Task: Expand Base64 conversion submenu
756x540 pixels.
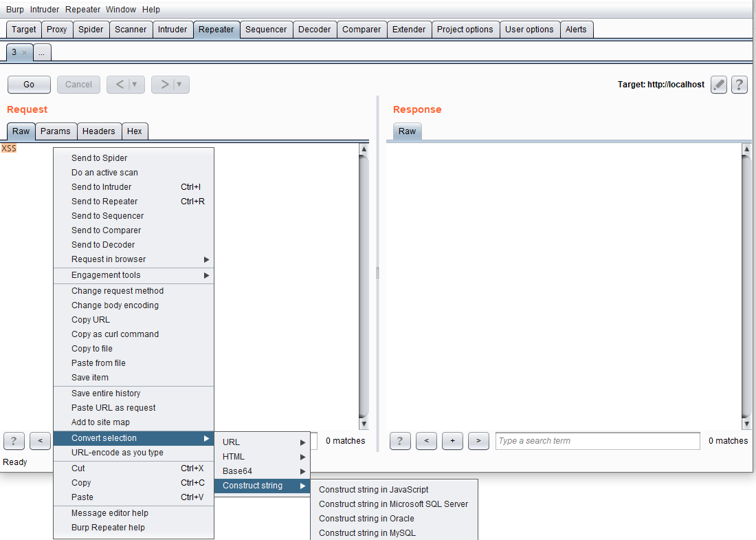Action: pos(263,471)
